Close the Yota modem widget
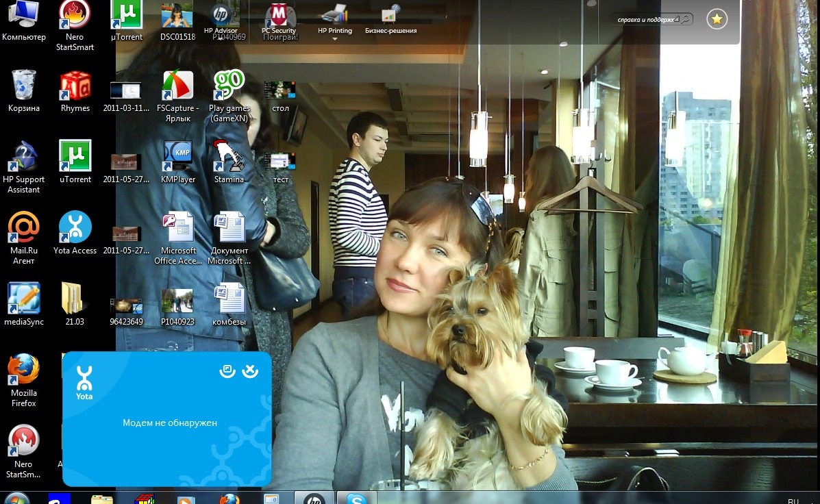Screen dimensions: 820x504 pos(251,370)
